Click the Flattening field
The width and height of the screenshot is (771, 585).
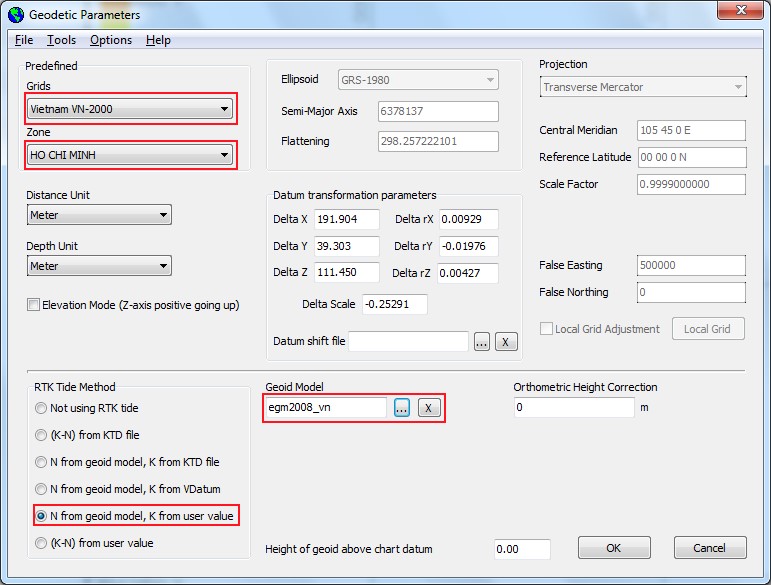point(438,141)
